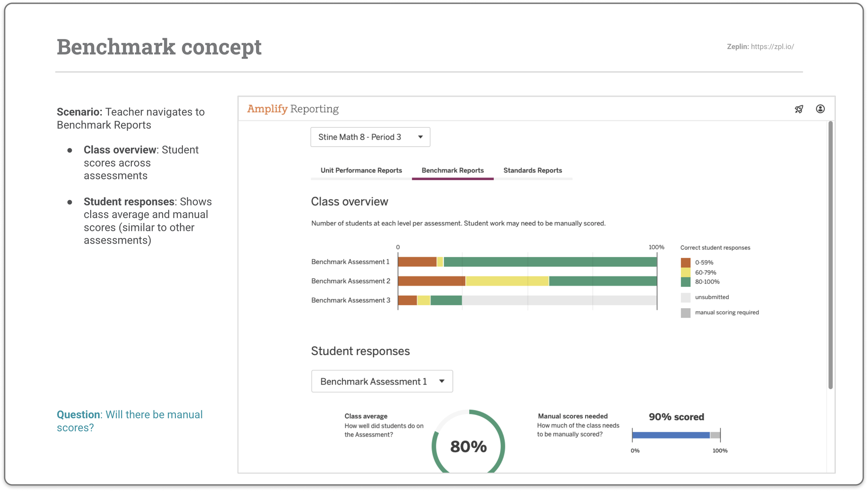Open the Benchmark Assessment 1 dropdown
Image resolution: width=868 pixels, height=491 pixels.
pos(382,381)
